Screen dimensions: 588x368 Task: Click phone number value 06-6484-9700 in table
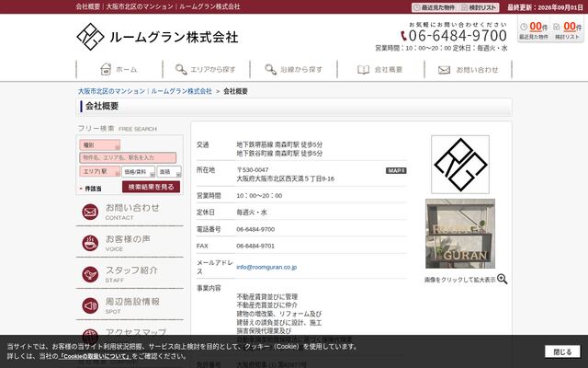coord(255,229)
